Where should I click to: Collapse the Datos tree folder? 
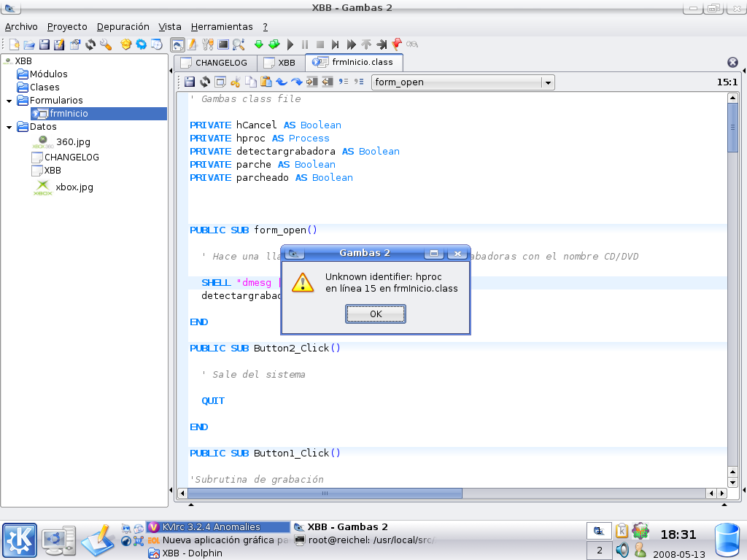[x=9, y=127]
